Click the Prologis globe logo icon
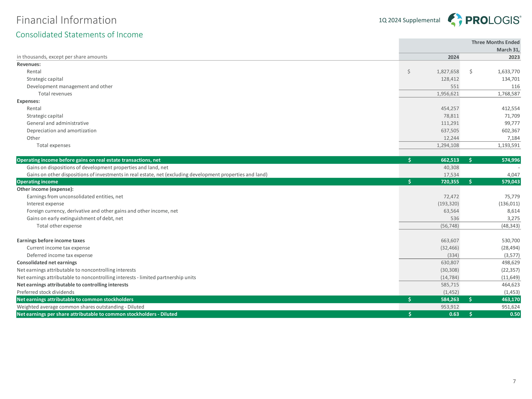Screen dimensions: 532x399 tap(455, 20)
